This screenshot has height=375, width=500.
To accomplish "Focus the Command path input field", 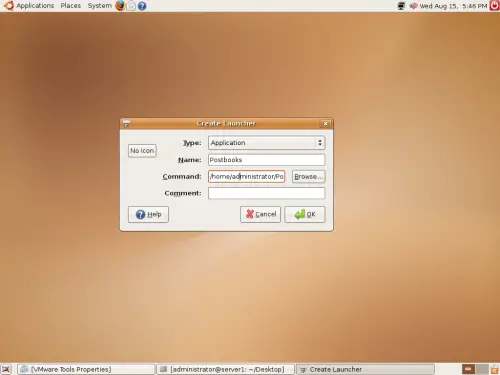I will (247, 176).
